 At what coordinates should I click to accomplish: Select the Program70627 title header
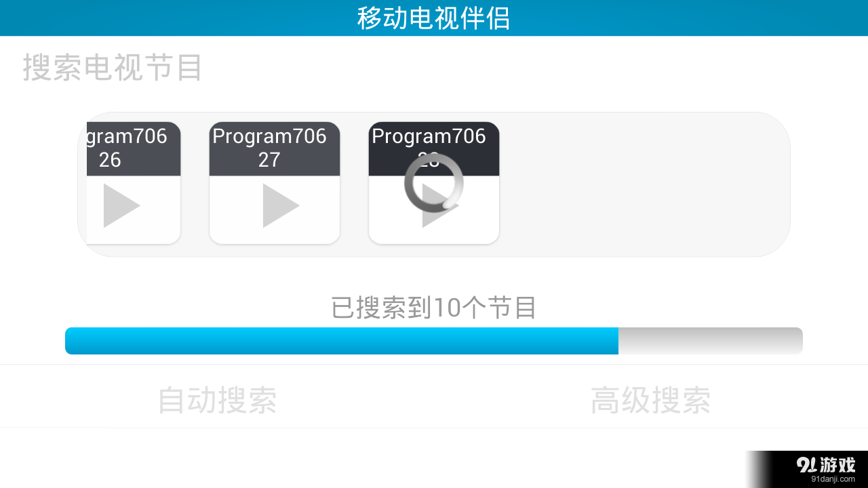275,148
